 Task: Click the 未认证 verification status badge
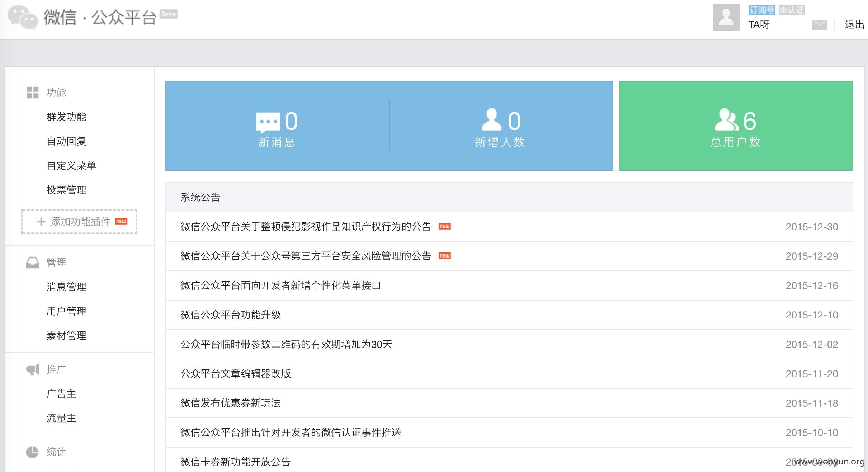[792, 10]
